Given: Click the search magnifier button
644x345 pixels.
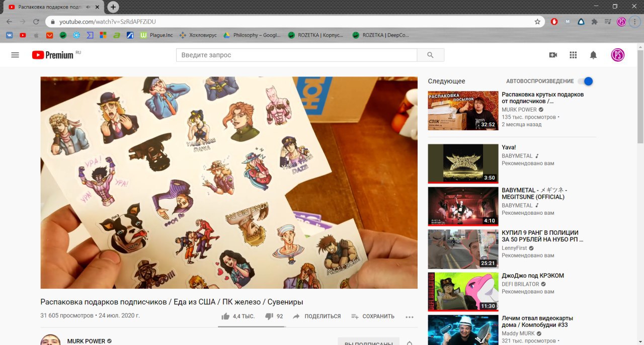Looking at the screenshot, I should click(430, 55).
